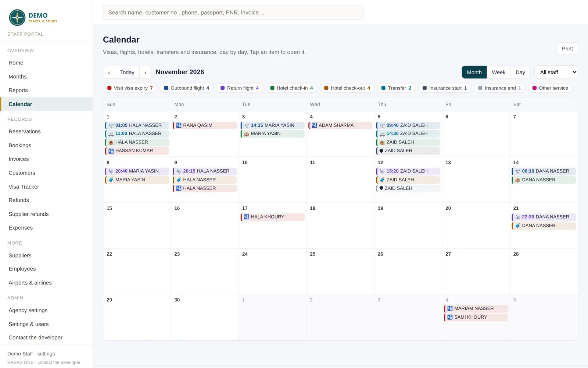Click luggage icon on DANA NASSER Nov 21

(517, 226)
